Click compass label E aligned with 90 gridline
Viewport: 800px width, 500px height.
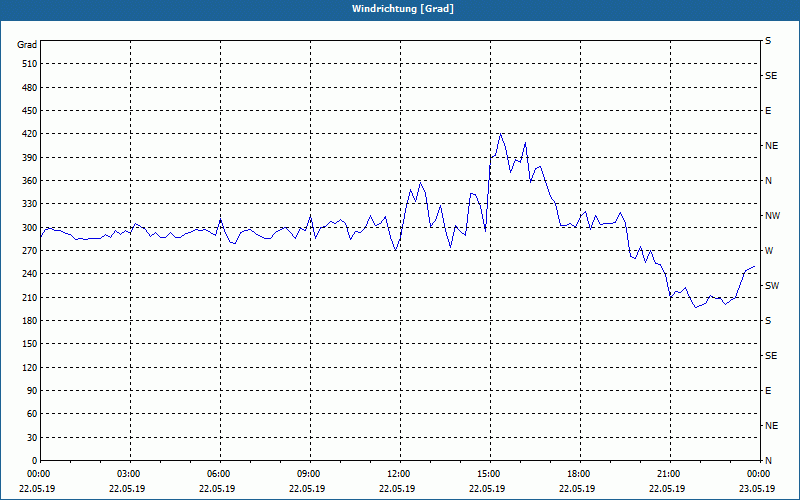pyautogui.click(x=768, y=391)
